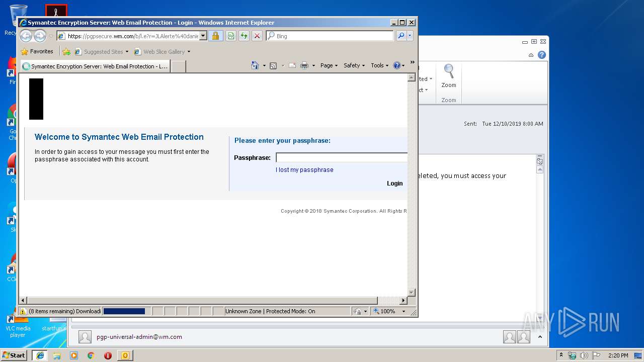The width and height of the screenshot is (644, 362).
Task: Open the Tools menu
Action: [x=380, y=65]
